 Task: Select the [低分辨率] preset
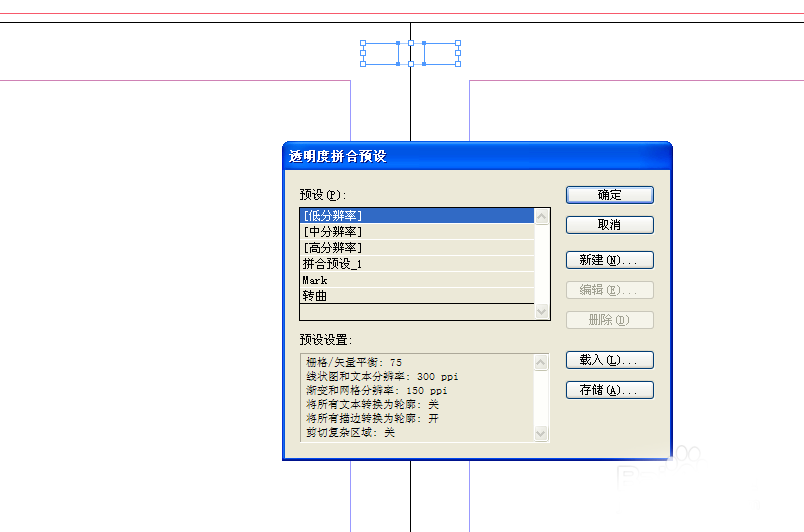417,216
